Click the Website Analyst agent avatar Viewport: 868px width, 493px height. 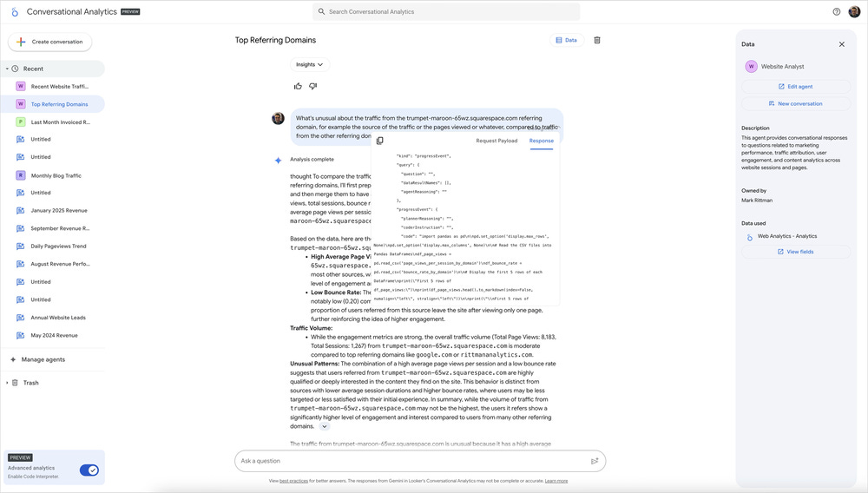click(751, 66)
